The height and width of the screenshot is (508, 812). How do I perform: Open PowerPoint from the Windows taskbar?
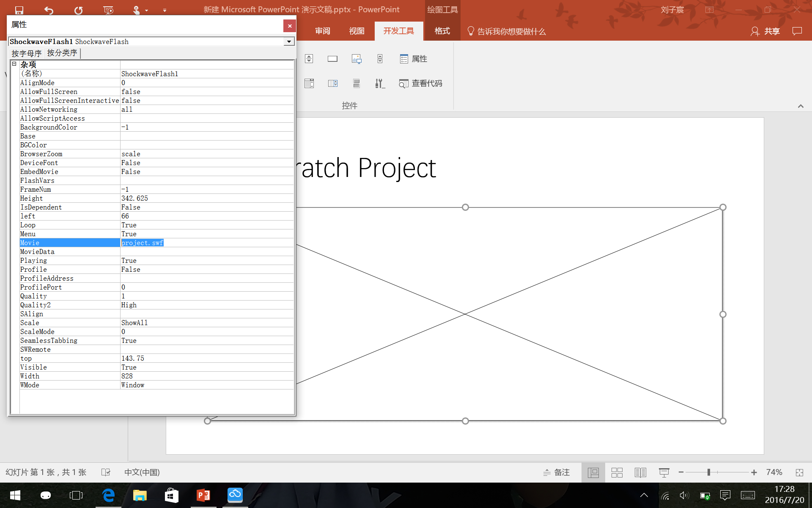pos(203,495)
